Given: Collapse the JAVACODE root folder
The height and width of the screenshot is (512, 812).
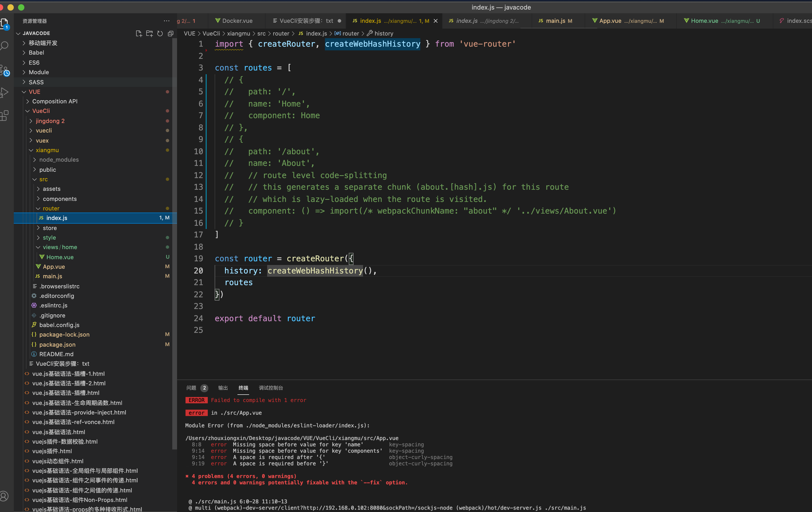Looking at the screenshot, I should point(19,33).
